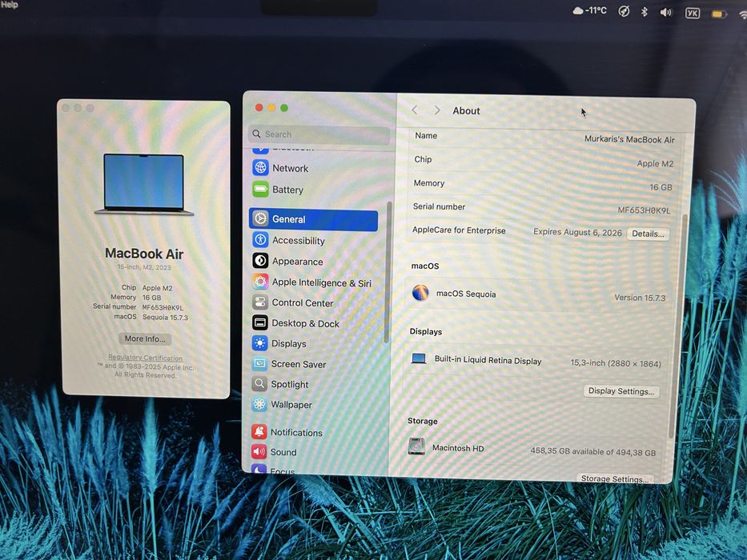The width and height of the screenshot is (747, 560).
Task: Go back with the left chevron
Action: (x=415, y=110)
